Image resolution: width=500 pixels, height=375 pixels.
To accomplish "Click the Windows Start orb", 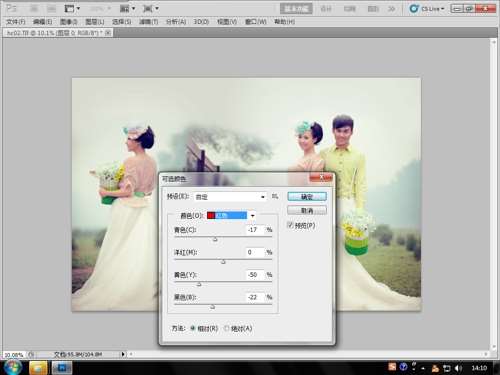I will point(12,367).
